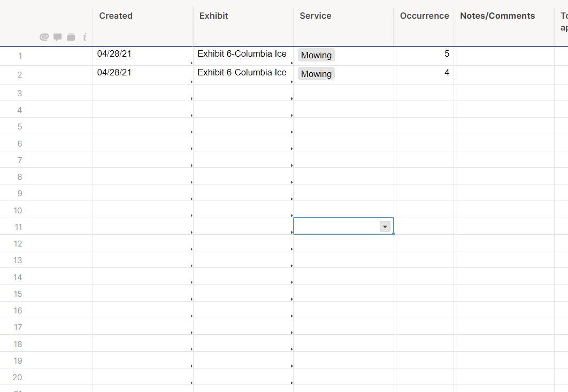Image resolution: width=568 pixels, height=392 pixels.
Task: Click the row info icon
Action: click(84, 37)
